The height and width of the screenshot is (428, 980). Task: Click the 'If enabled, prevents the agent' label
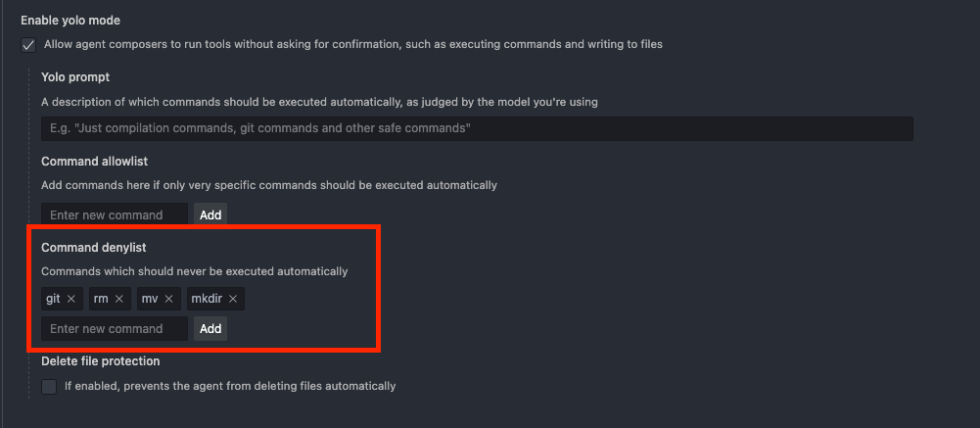pyautogui.click(x=230, y=387)
